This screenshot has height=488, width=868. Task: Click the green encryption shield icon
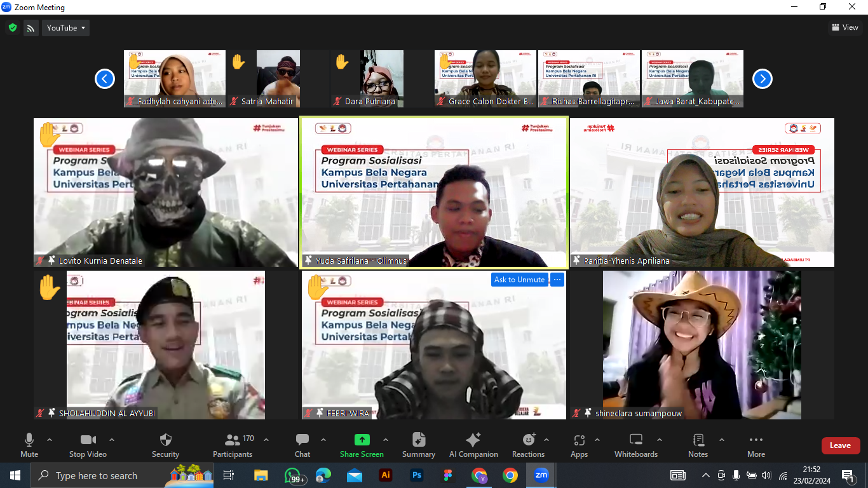(x=12, y=28)
